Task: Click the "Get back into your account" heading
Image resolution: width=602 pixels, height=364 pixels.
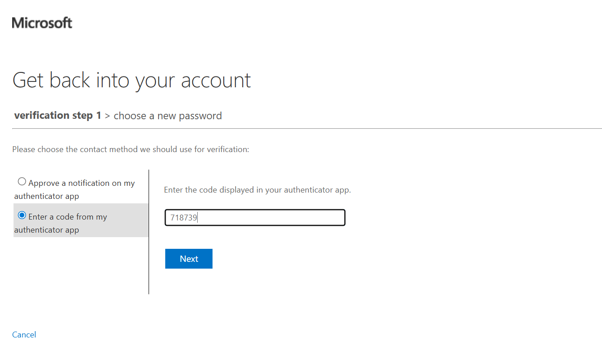Action: click(131, 80)
